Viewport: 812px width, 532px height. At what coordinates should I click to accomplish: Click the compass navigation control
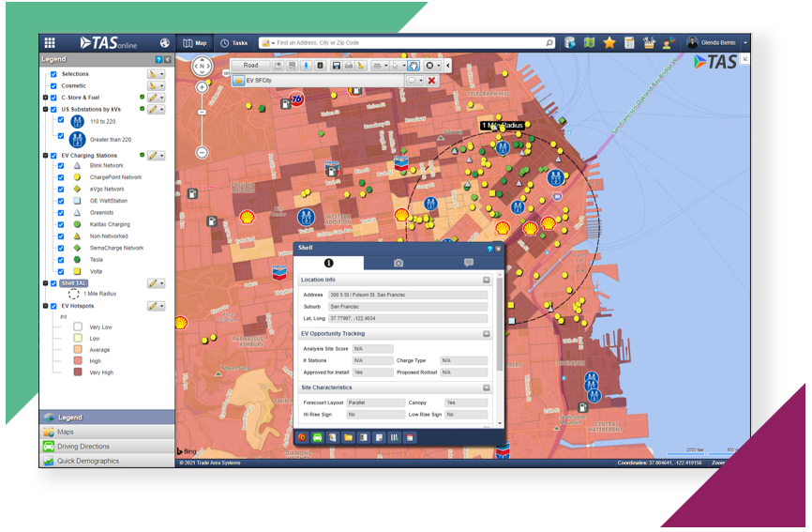202,67
